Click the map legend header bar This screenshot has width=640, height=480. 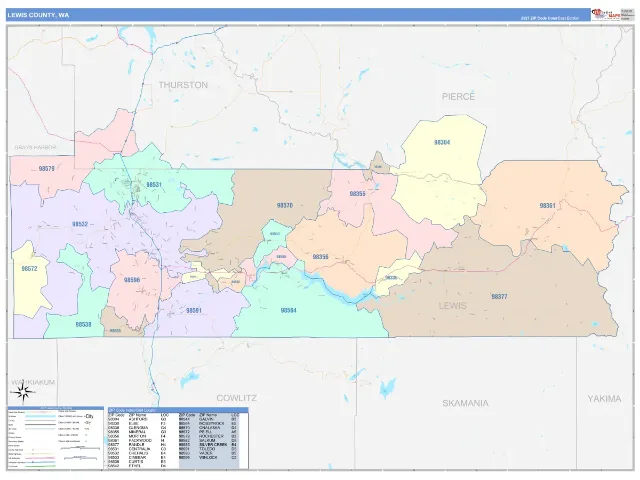(x=56, y=408)
